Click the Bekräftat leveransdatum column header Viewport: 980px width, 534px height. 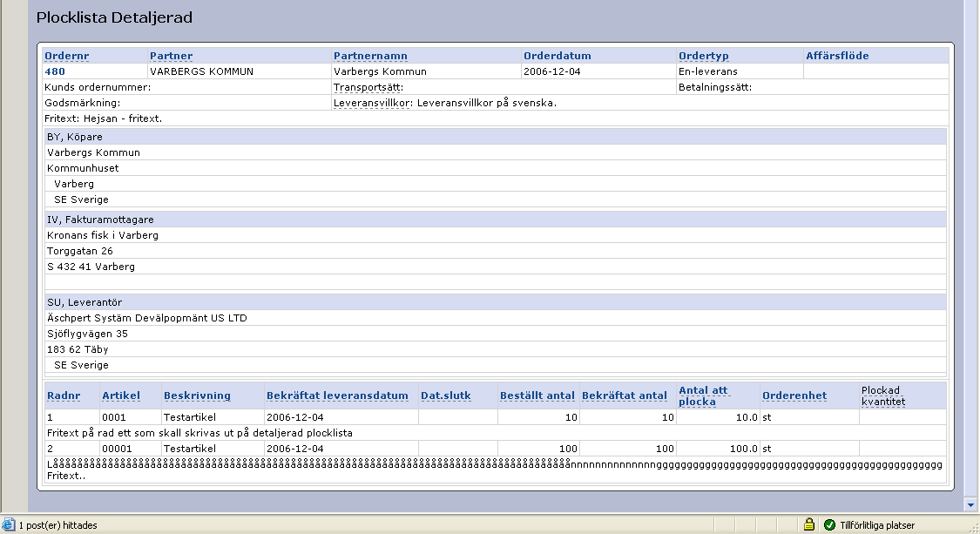[337, 395]
